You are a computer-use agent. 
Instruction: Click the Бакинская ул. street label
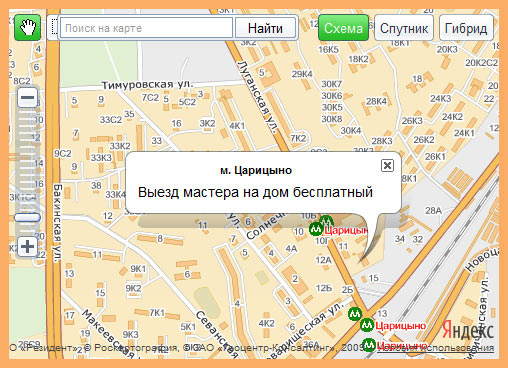58,222
